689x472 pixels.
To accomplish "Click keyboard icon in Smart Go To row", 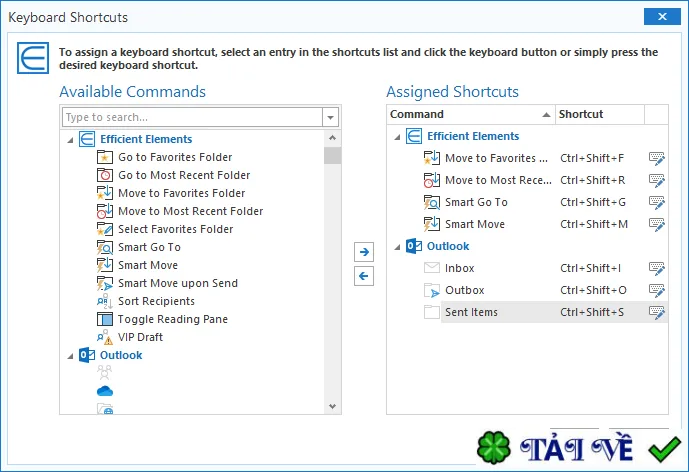I will (657, 202).
